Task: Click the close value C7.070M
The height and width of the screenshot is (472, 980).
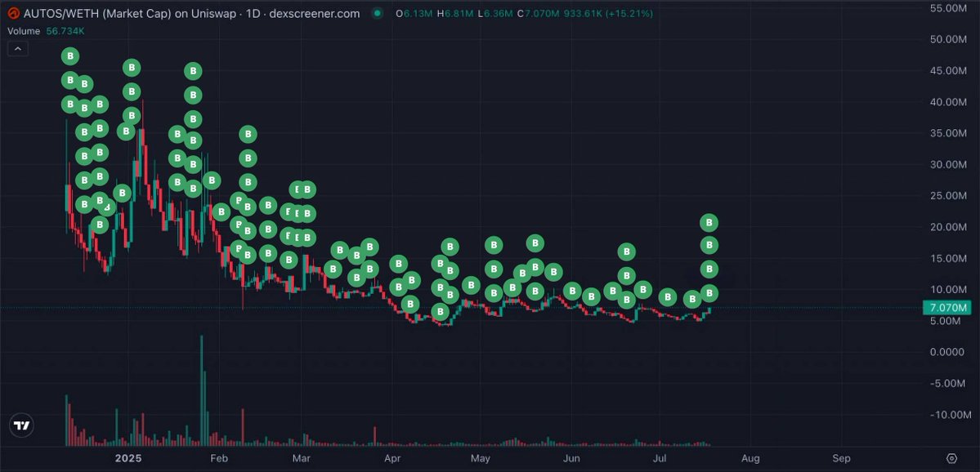Action: pos(538,13)
